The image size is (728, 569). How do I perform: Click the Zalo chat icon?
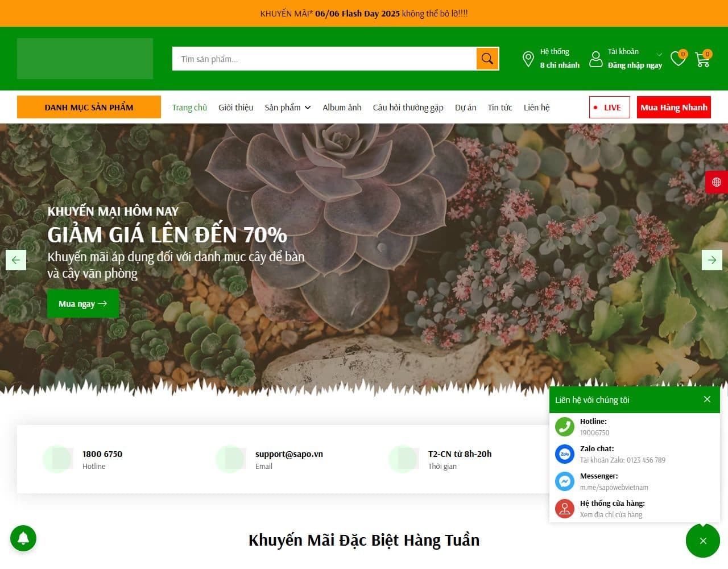(x=565, y=454)
